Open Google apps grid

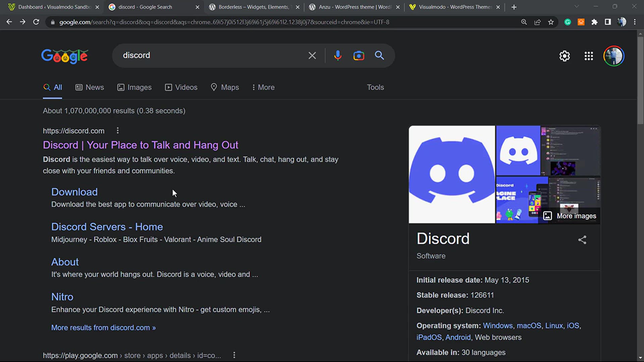pyautogui.click(x=589, y=56)
